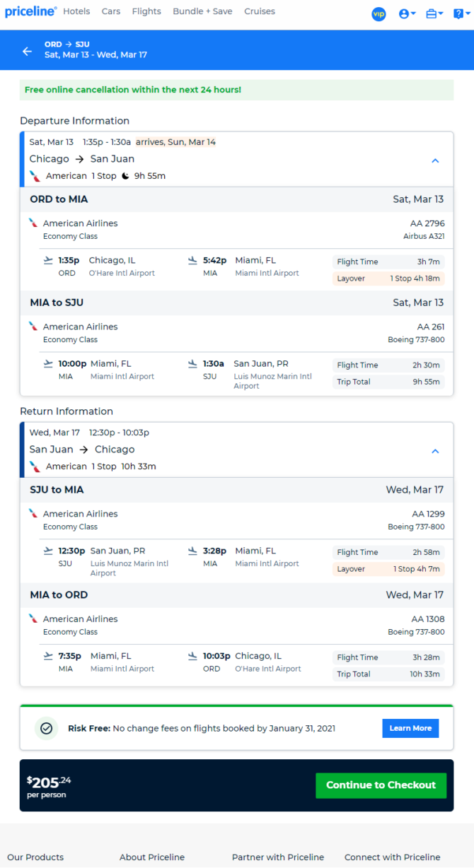This screenshot has height=868, width=474.
Task: Collapse the Chicago to San Juan departure details
Action: click(435, 160)
